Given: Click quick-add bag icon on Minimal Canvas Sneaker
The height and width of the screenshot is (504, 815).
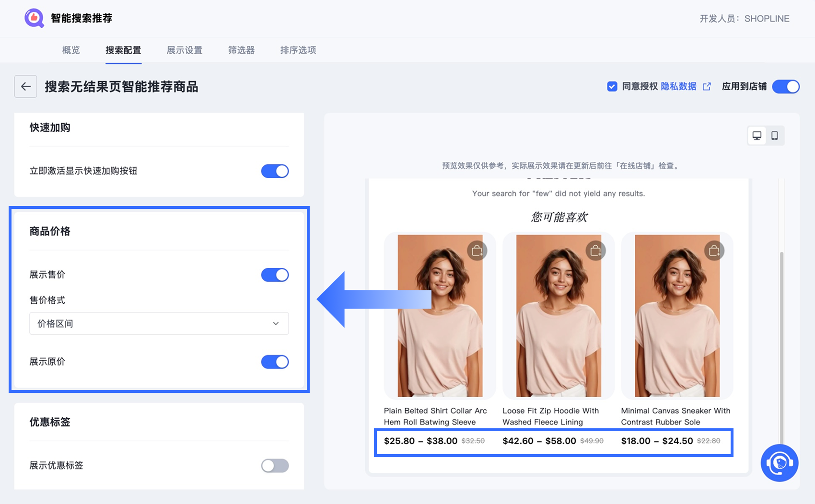Looking at the screenshot, I should point(714,251).
